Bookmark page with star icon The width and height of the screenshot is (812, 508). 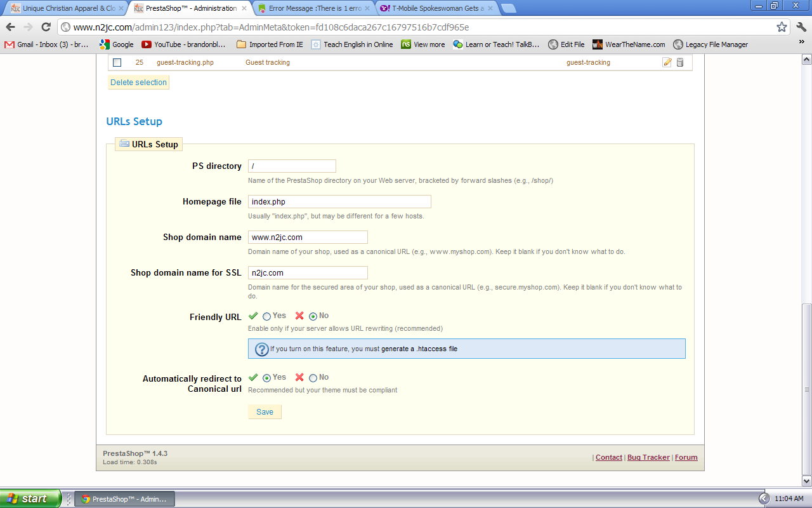[782, 27]
